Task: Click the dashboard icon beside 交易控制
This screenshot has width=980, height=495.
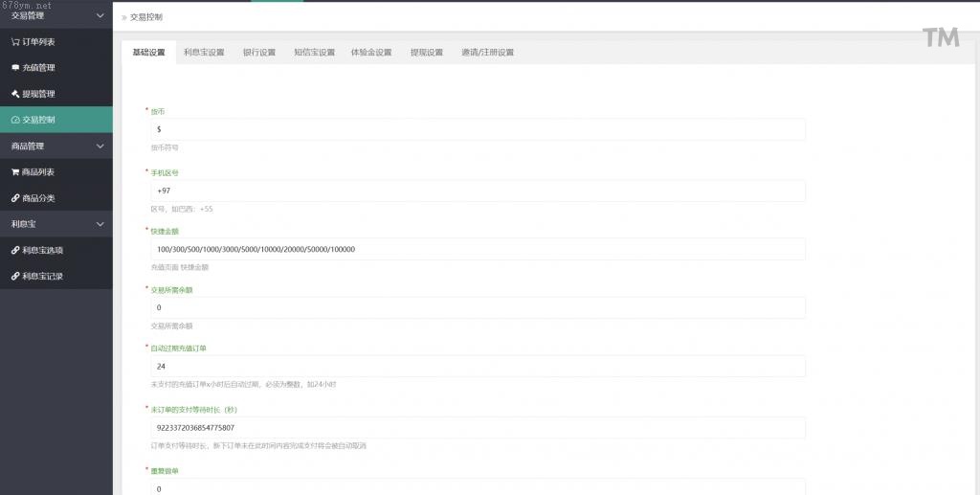Action: 15,120
